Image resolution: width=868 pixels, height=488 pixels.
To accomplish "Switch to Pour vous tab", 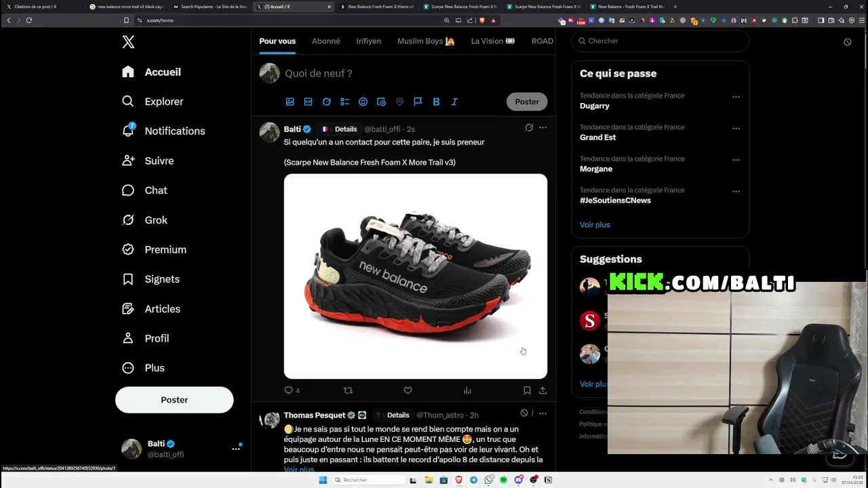I will click(x=277, y=41).
